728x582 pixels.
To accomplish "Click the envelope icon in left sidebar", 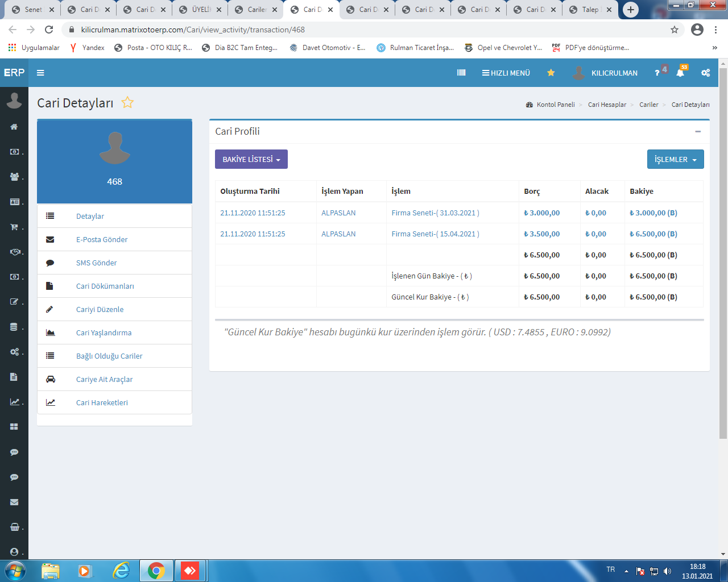I will pos(14,502).
